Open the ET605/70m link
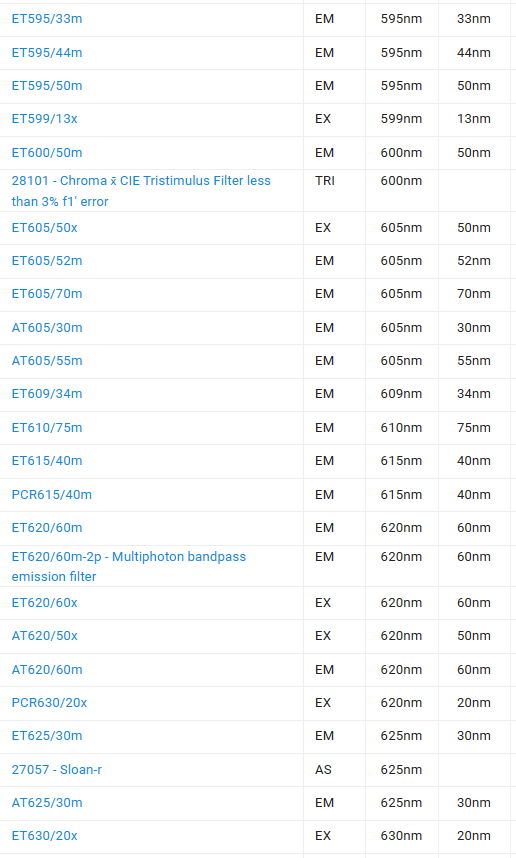The width and height of the screenshot is (516, 858). point(47,294)
